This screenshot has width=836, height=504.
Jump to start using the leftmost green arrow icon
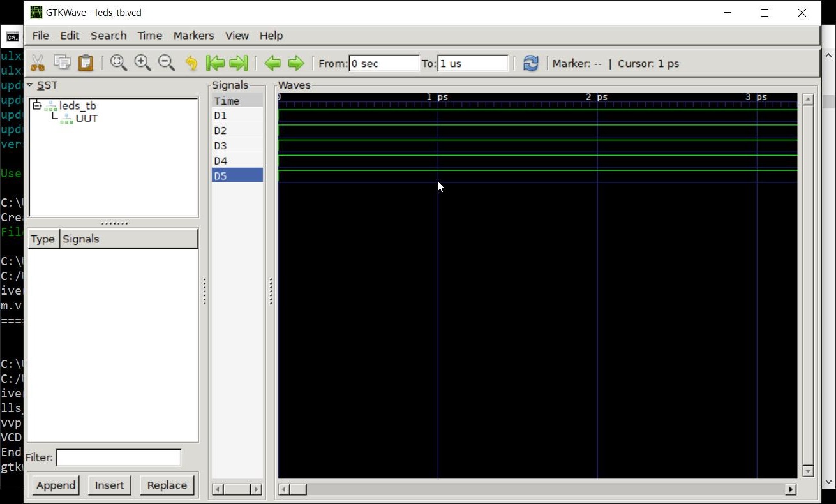215,63
